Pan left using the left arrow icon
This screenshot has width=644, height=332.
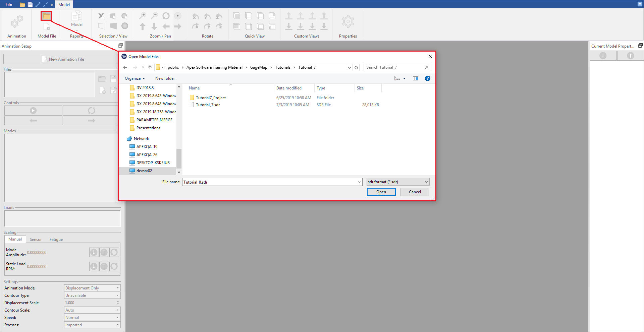166,26
